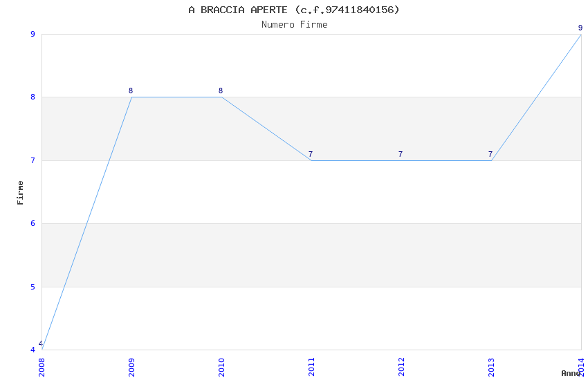The width and height of the screenshot is (588, 380).
Task: Select the 2012 data point labeled 7
Action: coord(401,160)
